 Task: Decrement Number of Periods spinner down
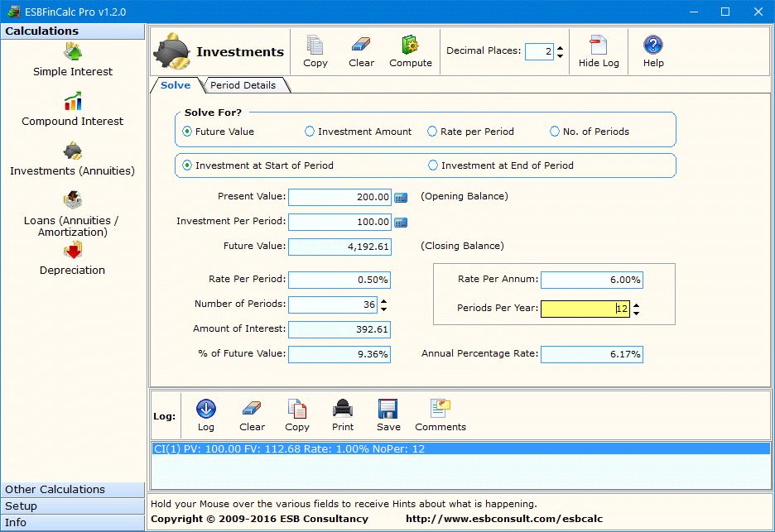(x=383, y=309)
